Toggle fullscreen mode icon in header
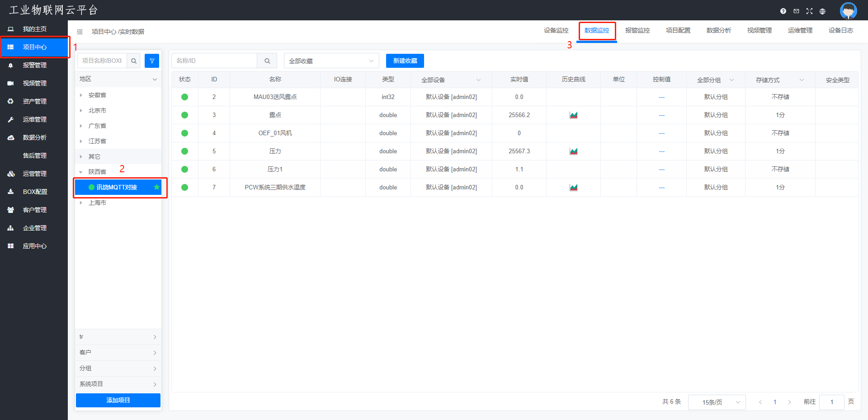868x420 pixels. (809, 11)
